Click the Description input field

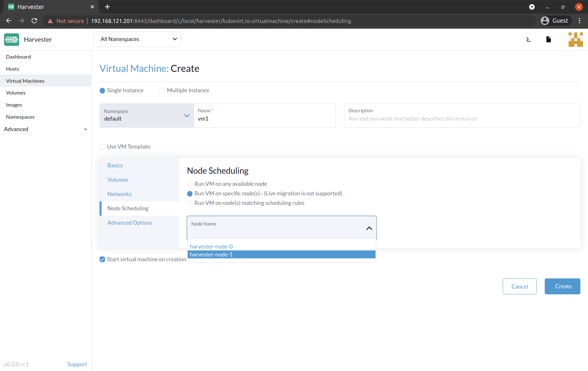pos(462,115)
